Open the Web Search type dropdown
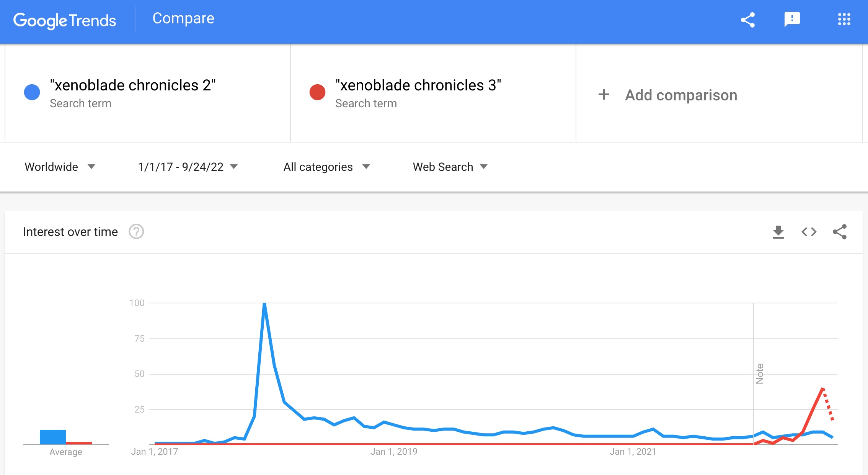Image resolution: width=868 pixels, height=475 pixels. click(x=450, y=167)
